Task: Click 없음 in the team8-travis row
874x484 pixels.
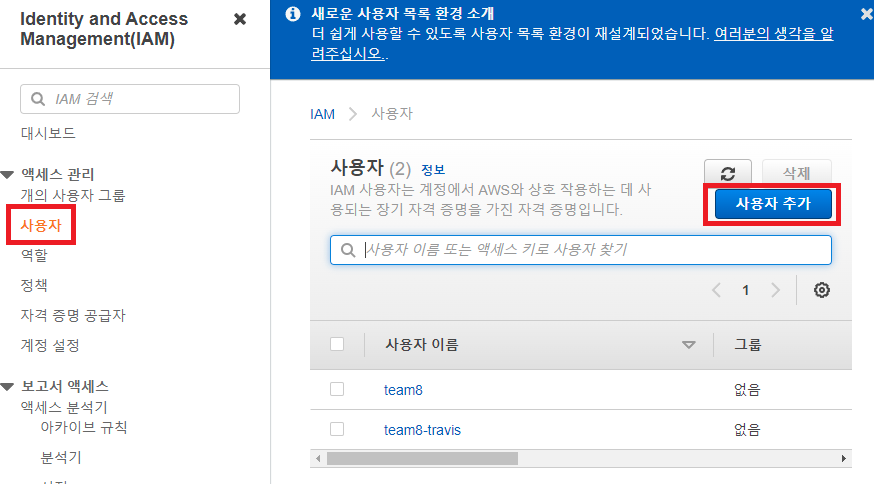Action: pos(747,430)
